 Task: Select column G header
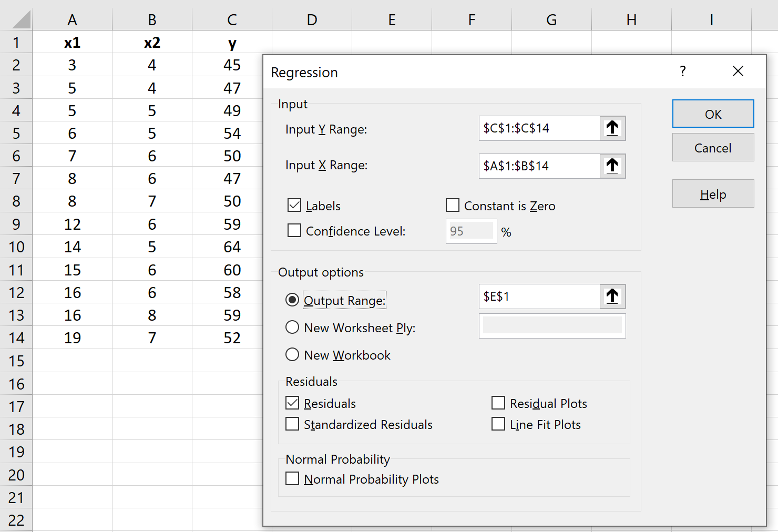pyautogui.click(x=552, y=20)
